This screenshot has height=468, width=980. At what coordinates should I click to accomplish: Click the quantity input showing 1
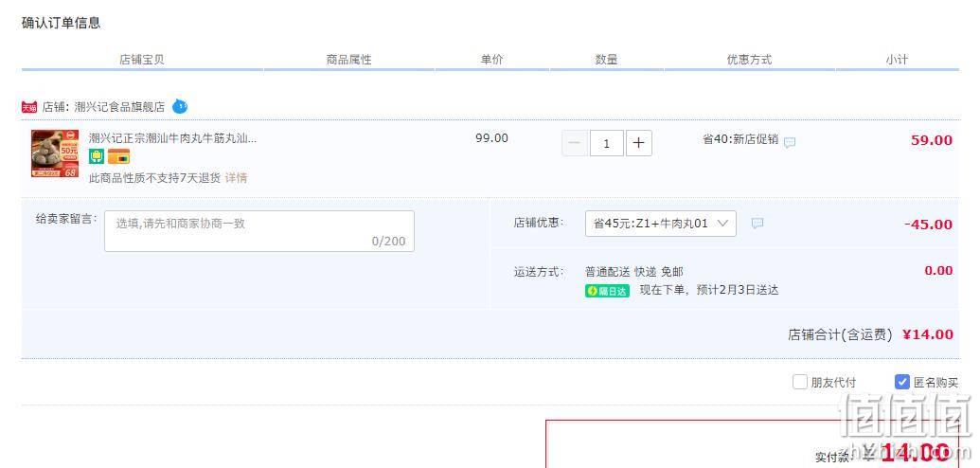click(x=606, y=143)
